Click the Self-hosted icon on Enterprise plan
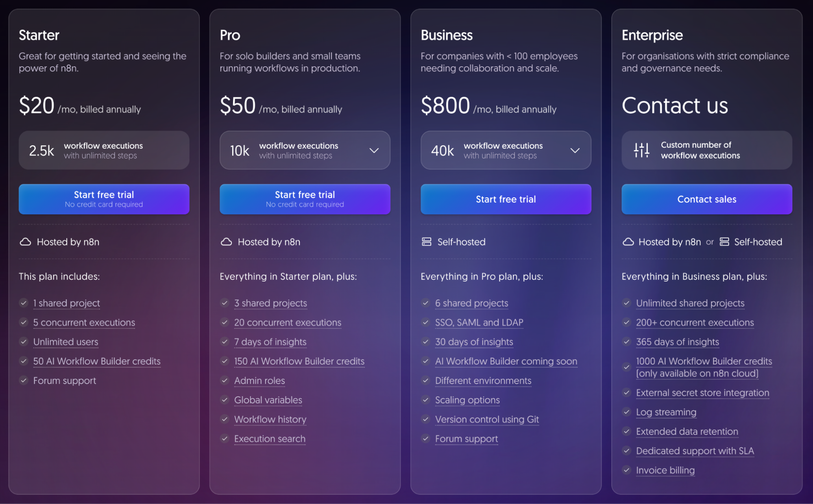This screenshot has height=504, width=813. coord(724,242)
